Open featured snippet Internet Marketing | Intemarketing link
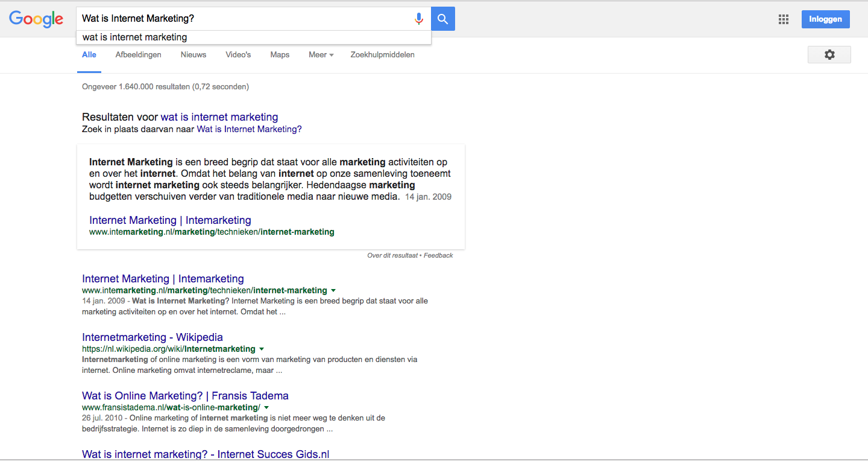The image size is (868, 461). pos(170,220)
